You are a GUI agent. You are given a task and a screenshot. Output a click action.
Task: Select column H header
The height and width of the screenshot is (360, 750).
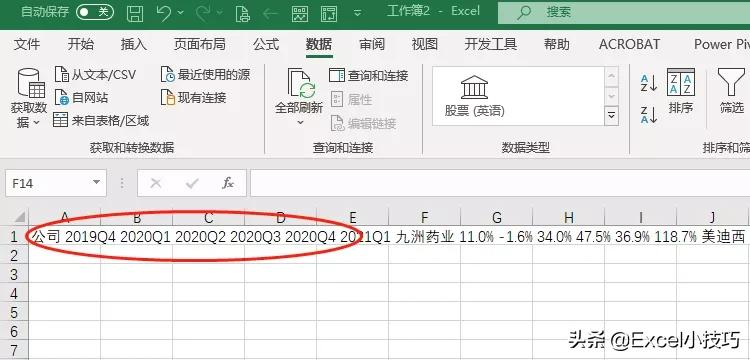point(568,218)
